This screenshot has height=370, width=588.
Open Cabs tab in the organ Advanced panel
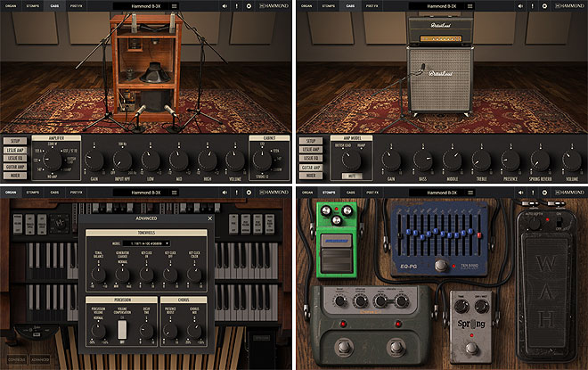tap(55, 192)
